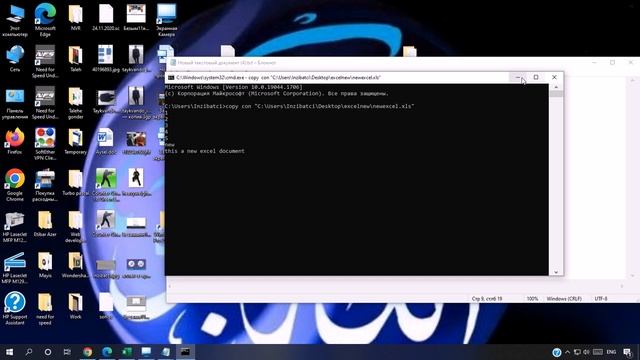Click the 'this a new excel document' line
The height and width of the screenshot is (360, 640).
[204, 151]
